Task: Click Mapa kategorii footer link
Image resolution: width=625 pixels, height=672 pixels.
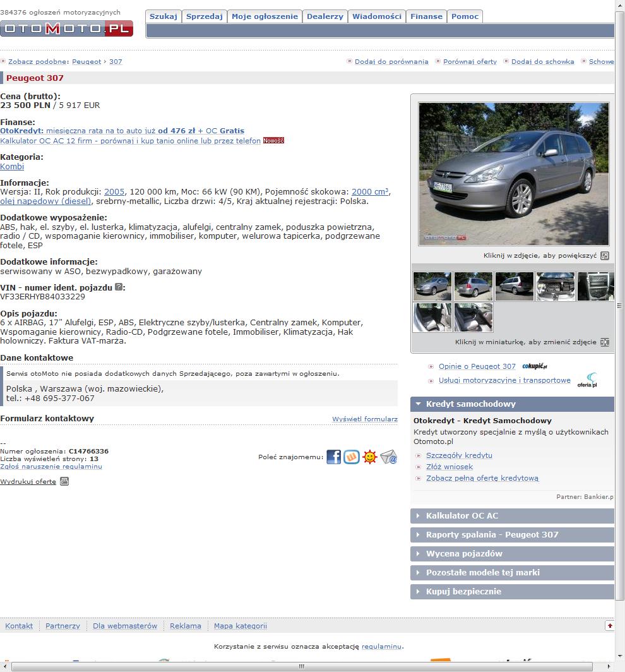Action: 241,626
